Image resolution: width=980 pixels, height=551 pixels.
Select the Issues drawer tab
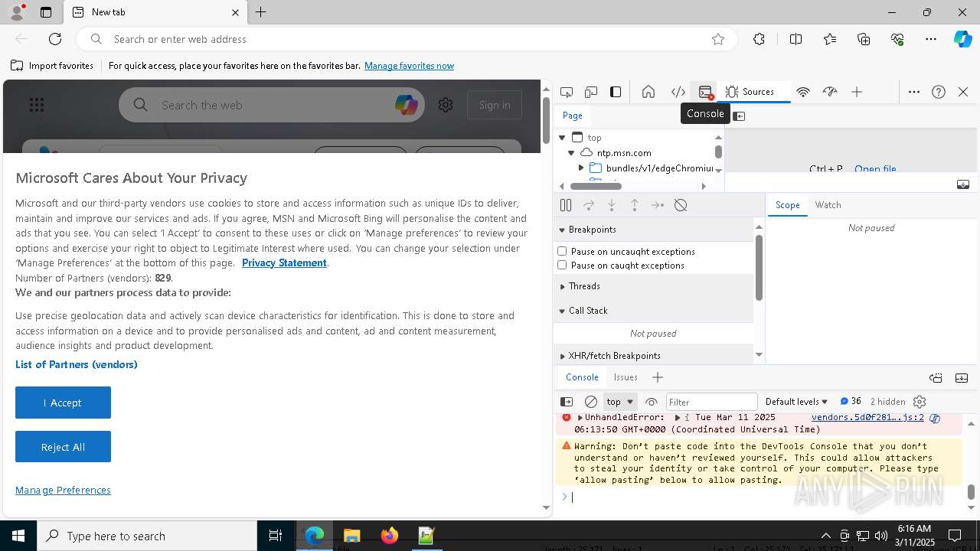(626, 377)
